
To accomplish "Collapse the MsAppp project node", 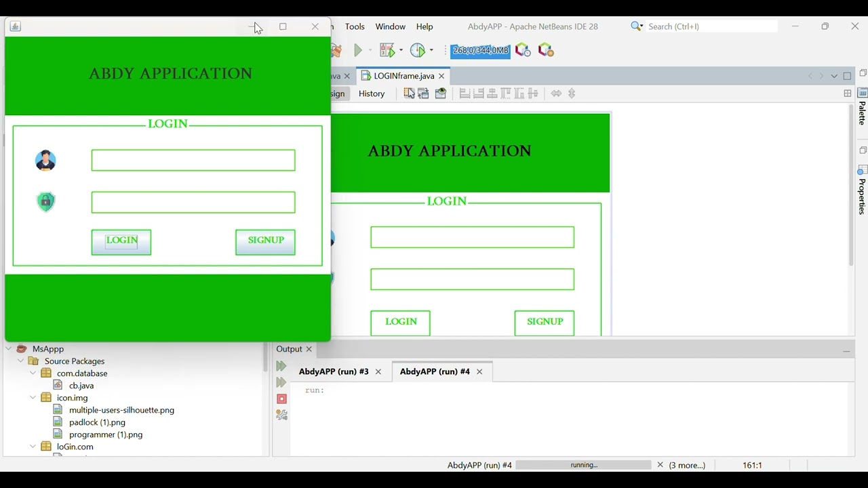I will point(9,349).
